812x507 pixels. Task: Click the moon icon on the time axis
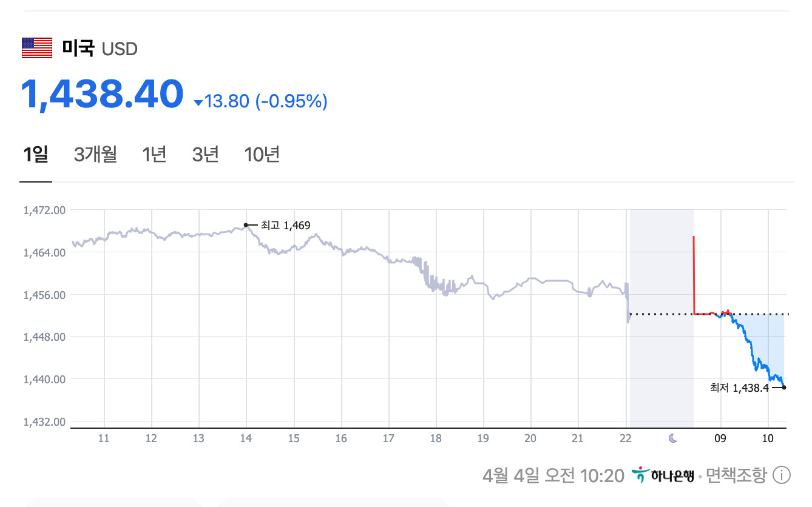point(672,438)
